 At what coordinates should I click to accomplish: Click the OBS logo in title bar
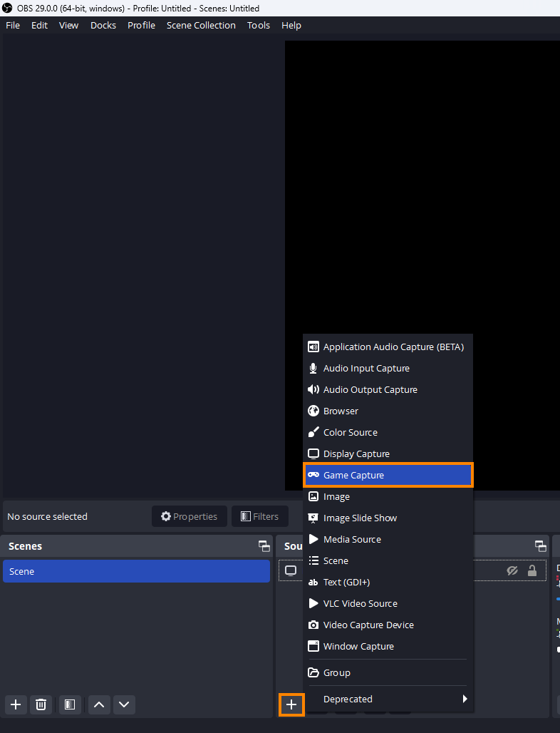pos(7,8)
